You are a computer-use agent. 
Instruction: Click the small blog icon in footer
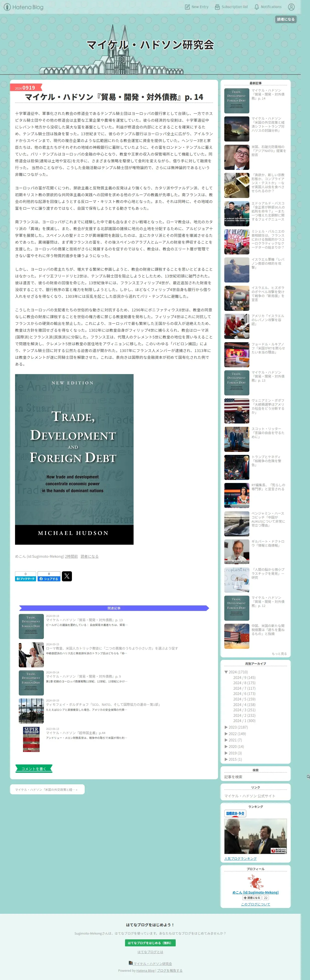(x=131, y=963)
